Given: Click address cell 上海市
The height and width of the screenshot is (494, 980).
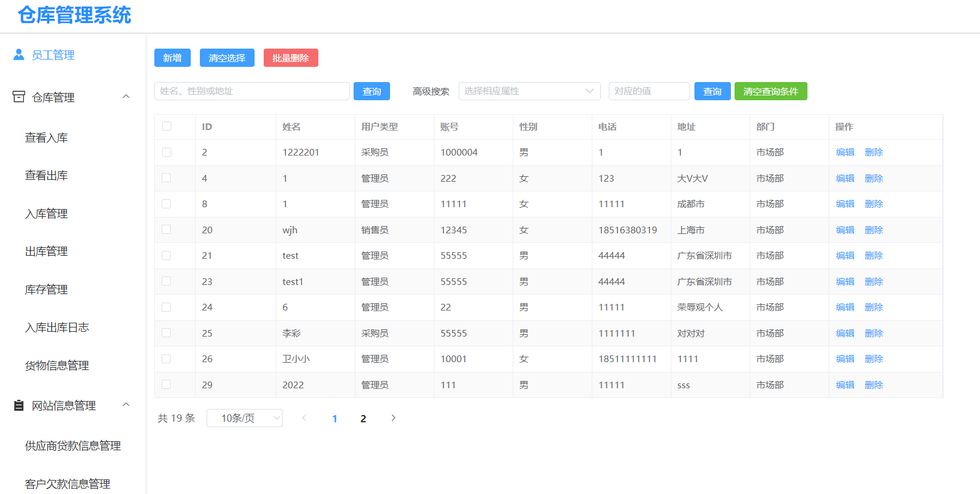Looking at the screenshot, I should click(691, 230).
